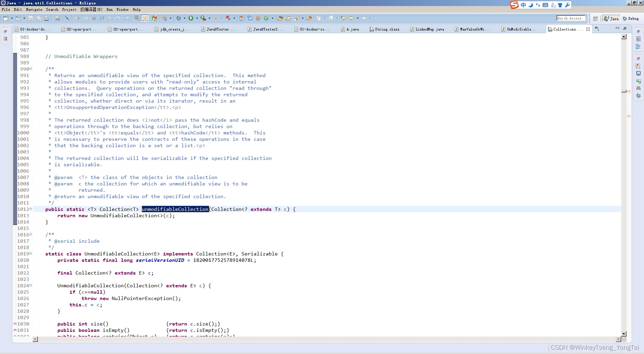Collapse the Javadoc comment at line 990
The height and width of the screenshot is (354, 644).
31,69
